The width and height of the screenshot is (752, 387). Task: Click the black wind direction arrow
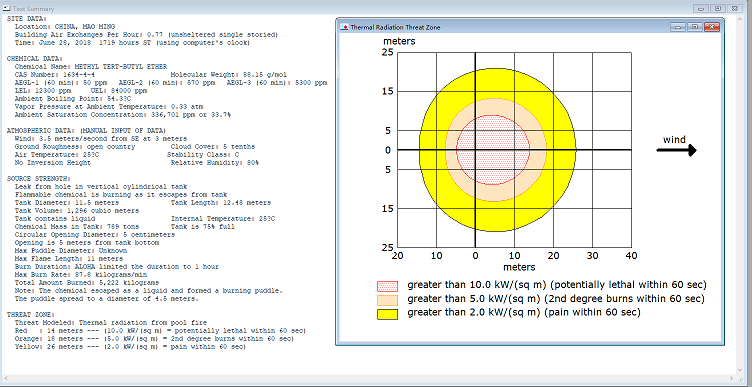coord(676,151)
